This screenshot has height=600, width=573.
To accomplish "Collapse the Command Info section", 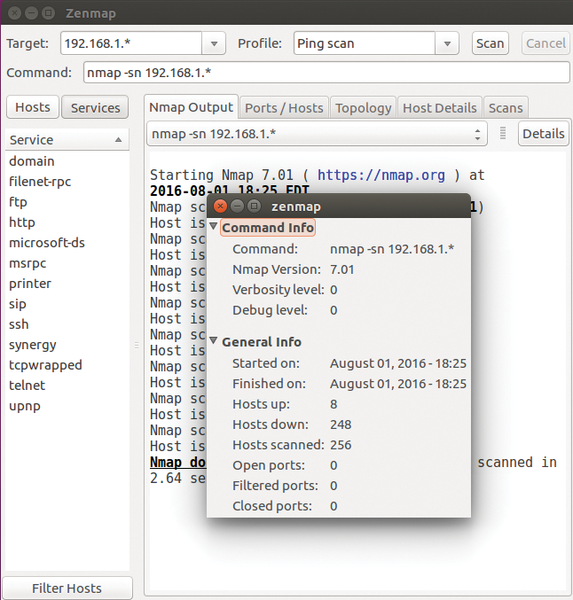I will (x=214, y=225).
